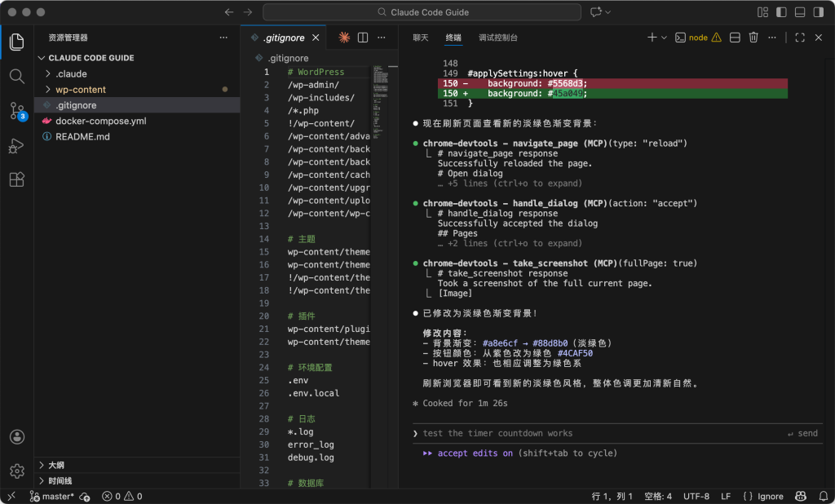This screenshot has height=504, width=835.
Task: Split the editor to the right
Action: pos(363,38)
